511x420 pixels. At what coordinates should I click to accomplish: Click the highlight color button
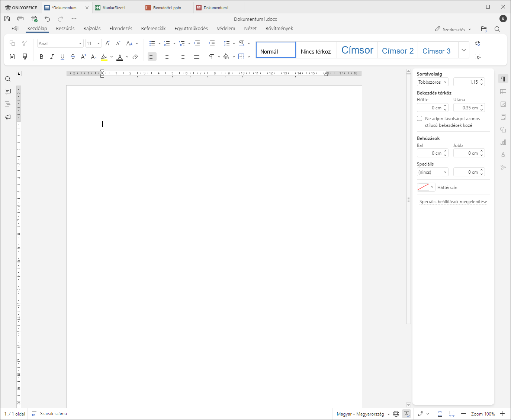click(104, 57)
